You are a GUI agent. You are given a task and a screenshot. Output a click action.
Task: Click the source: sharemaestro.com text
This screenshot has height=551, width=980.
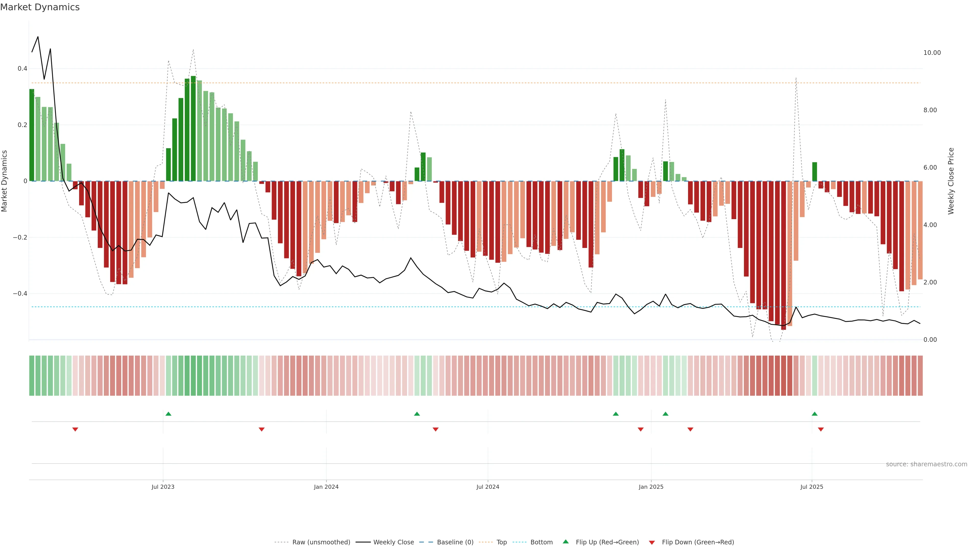(926, 464)
